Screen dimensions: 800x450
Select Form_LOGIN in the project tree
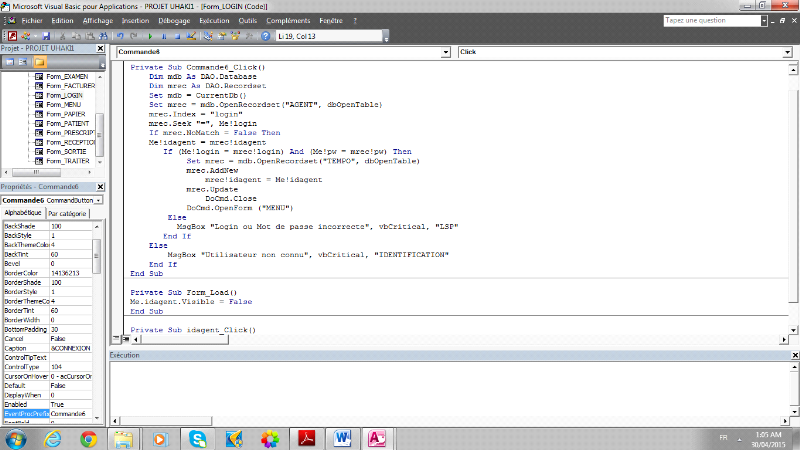(64, 95)
